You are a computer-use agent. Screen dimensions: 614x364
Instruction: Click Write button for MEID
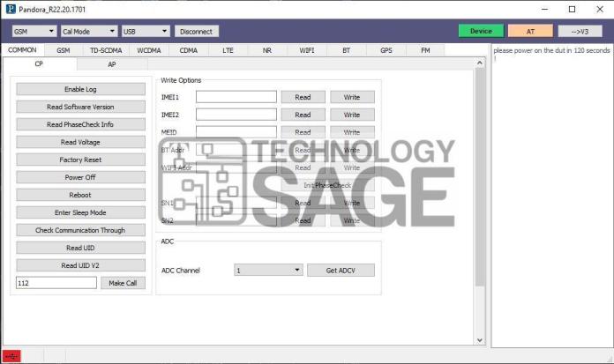pos(352,132)
